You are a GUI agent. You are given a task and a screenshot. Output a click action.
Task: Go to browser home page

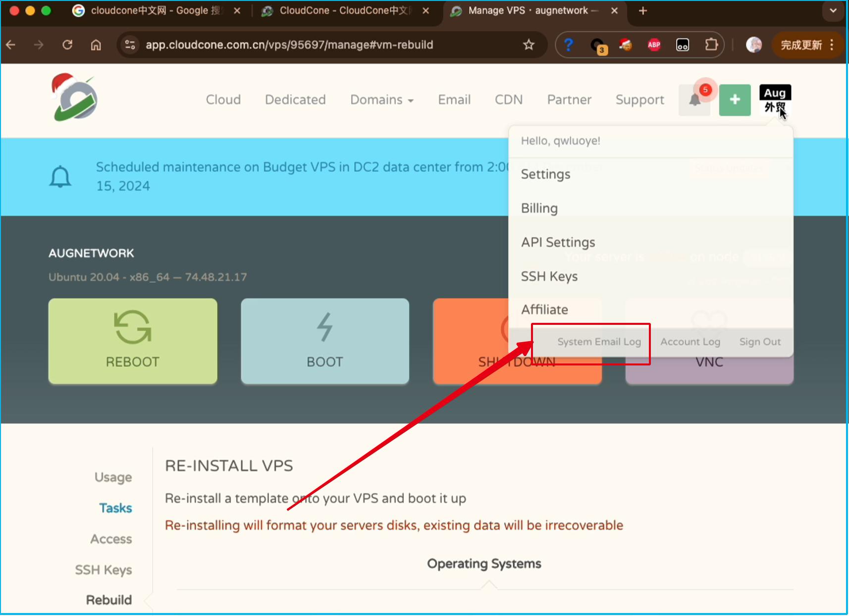click(96, 45)
